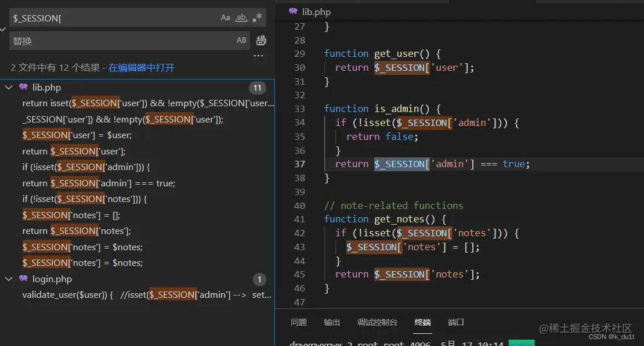This screenshot has height=346, width=644.
Task: Click "return false;" on line 35
Action: 382,137
